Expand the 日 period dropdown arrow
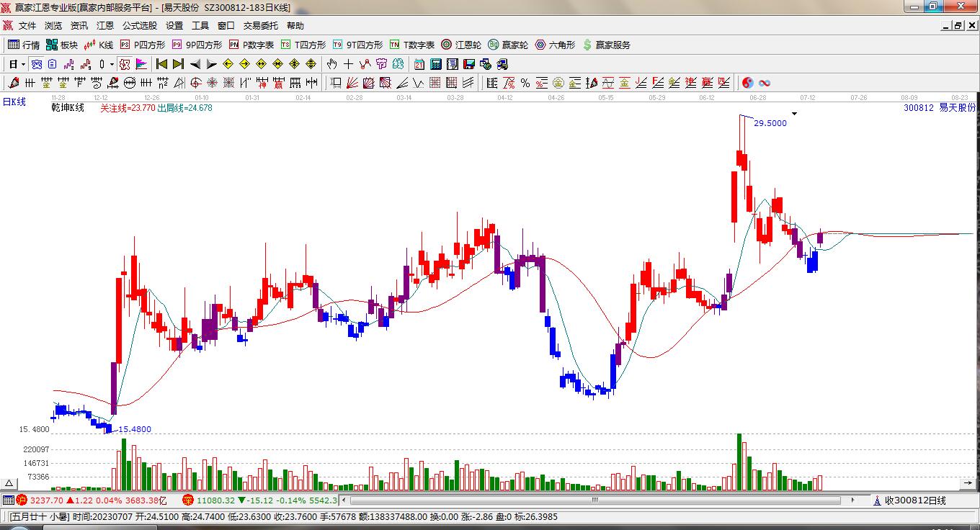 (24, 64)
